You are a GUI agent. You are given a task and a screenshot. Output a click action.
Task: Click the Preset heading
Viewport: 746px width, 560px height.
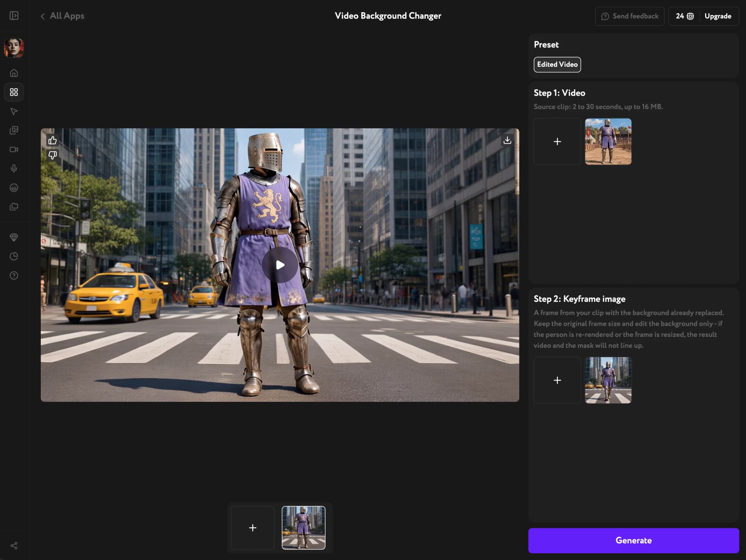(x=546, y=45)
